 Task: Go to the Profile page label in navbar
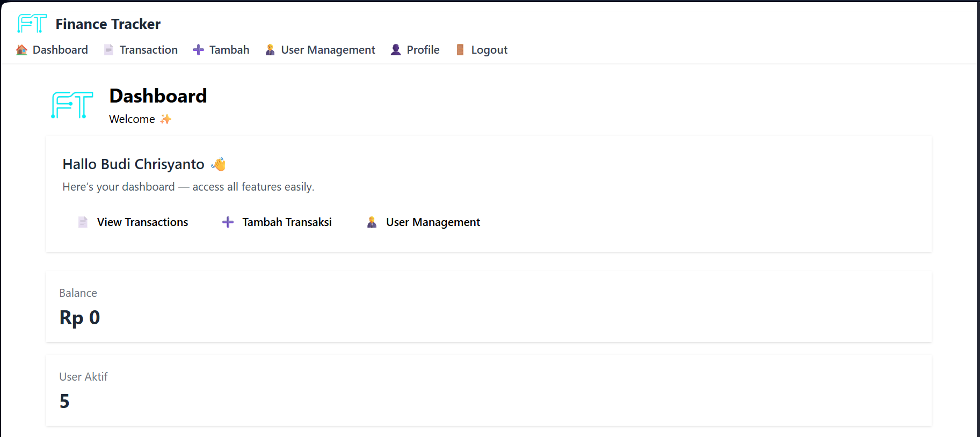[423, 50]
